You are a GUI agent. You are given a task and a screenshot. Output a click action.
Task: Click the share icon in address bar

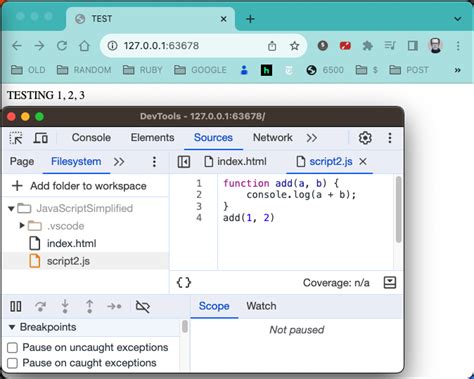[x=272, y=46]
